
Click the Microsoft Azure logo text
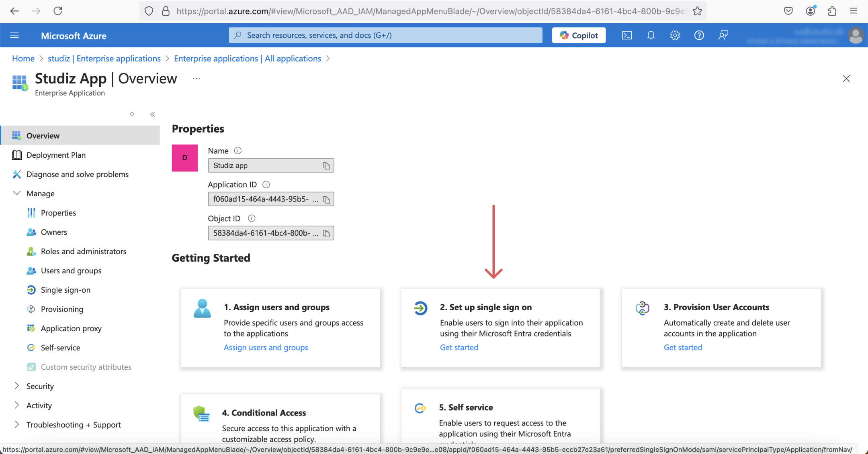coord(74,36)
